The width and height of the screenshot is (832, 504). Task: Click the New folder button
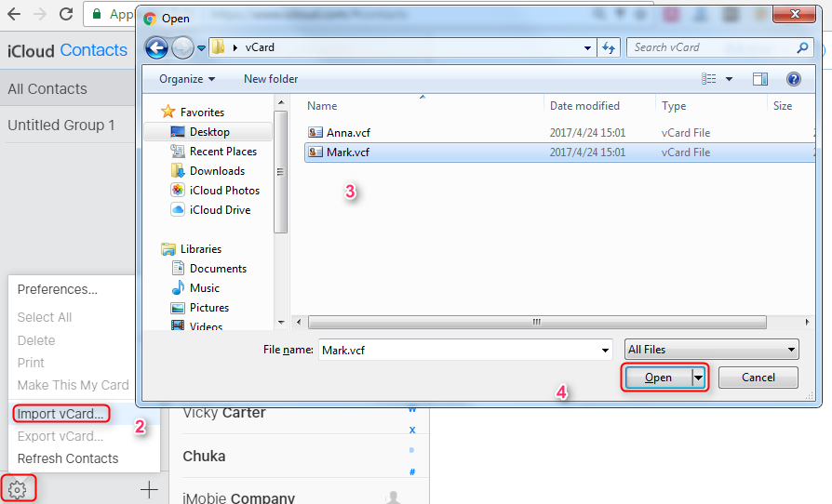(x=271, y=79)
